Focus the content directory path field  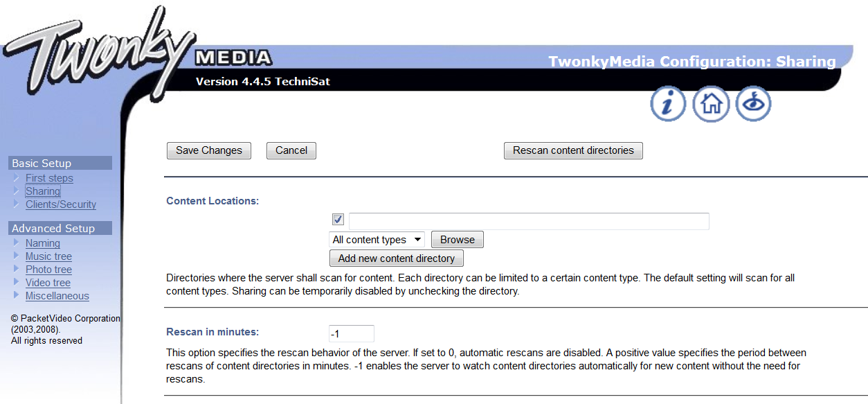529,221
